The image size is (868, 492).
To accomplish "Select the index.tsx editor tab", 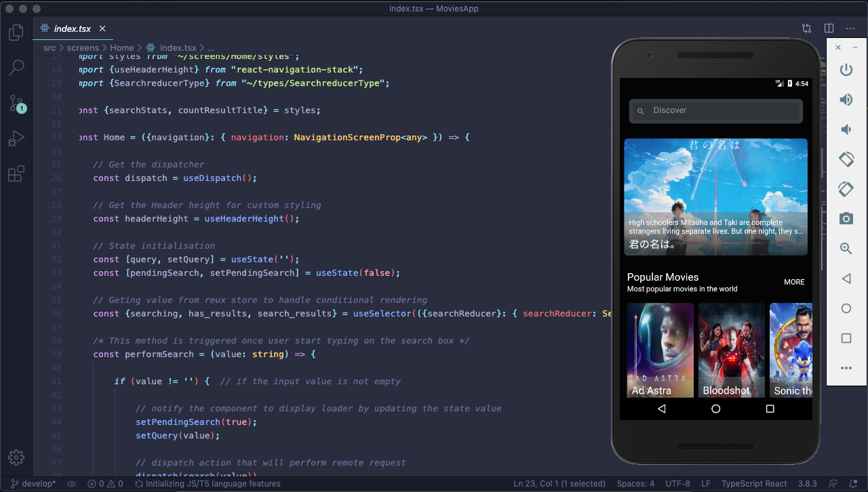I will (x=73, y=28).
